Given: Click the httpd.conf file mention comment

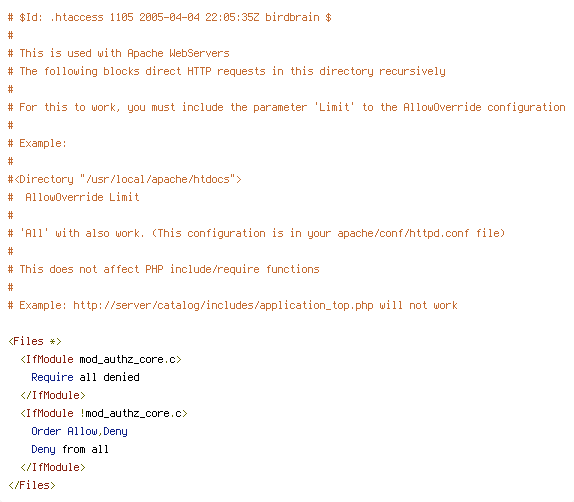Looking at the screenshot, I should click(x=256, y=233).
